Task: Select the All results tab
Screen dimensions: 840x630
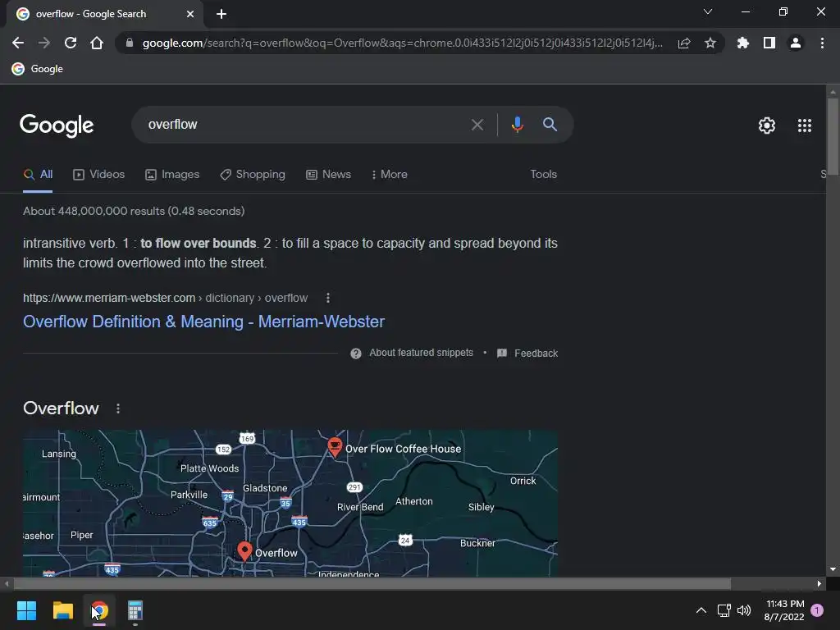Action: [38, 175]
